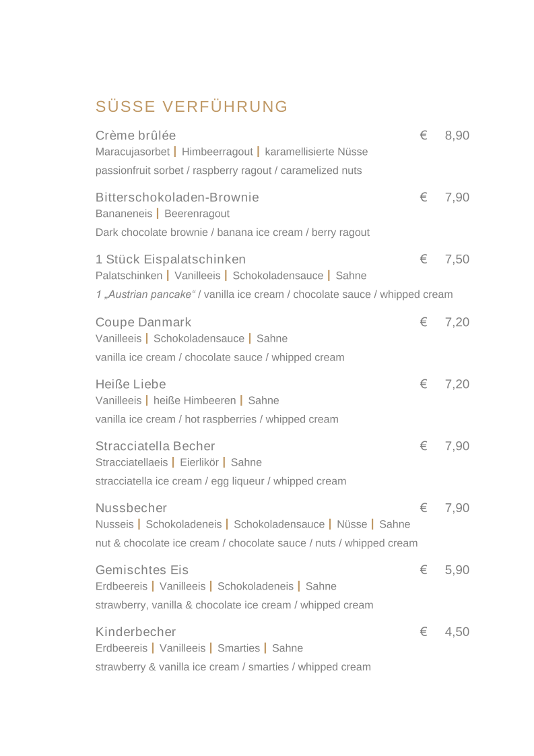Click the Stracciatella Becher title

click(155, 446)
